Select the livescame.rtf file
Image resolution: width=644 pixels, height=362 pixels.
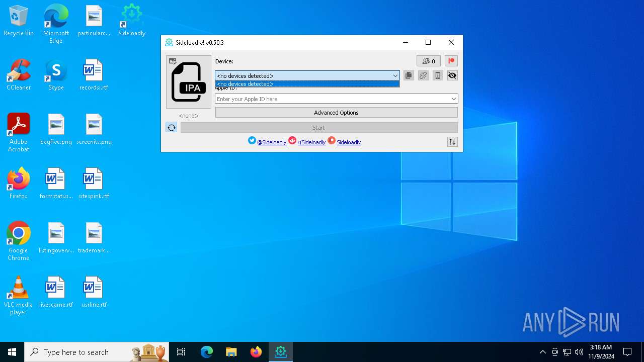[x=56, y=293]
